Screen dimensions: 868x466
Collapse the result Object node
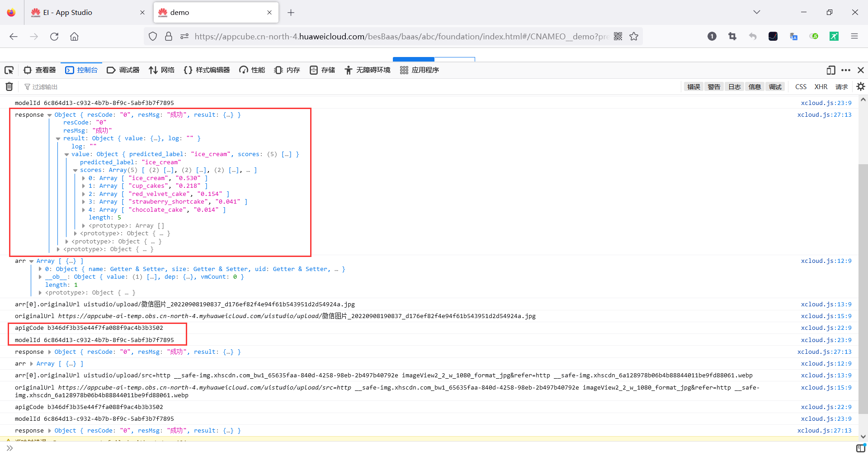click(58, 138)
